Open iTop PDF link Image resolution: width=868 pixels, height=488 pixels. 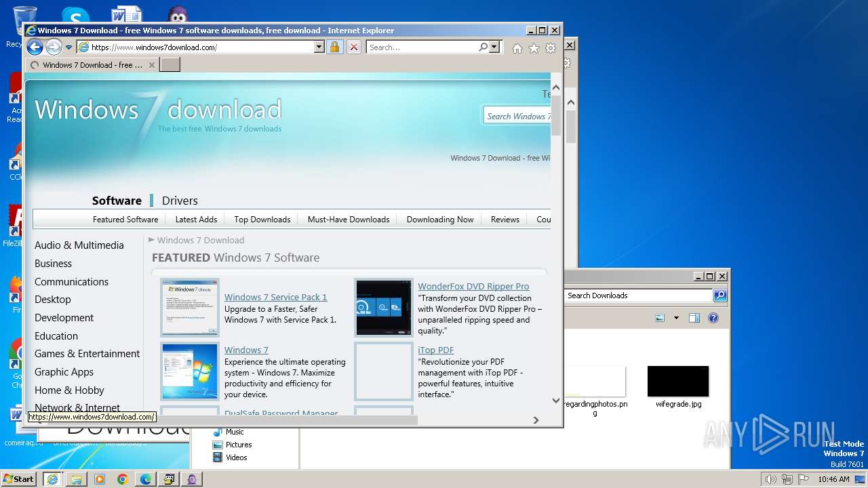pyautogui.click(x=436, y=350)
